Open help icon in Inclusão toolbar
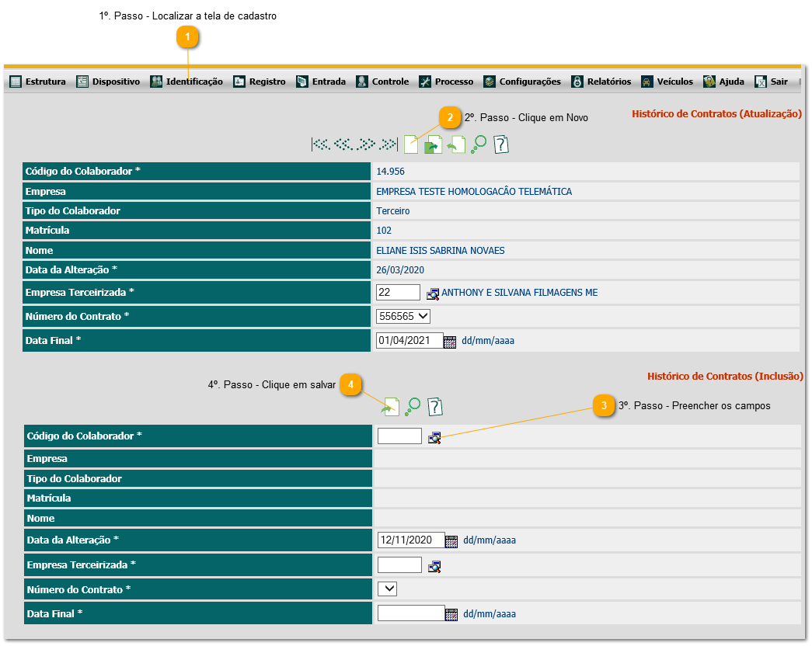The image size is (812, 646). pyautogui.click(x=435, y=407)
